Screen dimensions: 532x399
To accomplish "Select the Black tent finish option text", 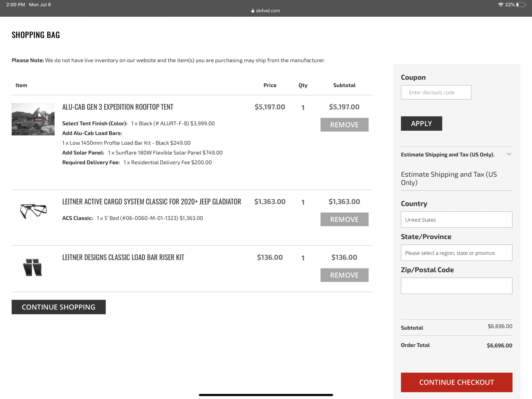I will (x=173, y=123).
